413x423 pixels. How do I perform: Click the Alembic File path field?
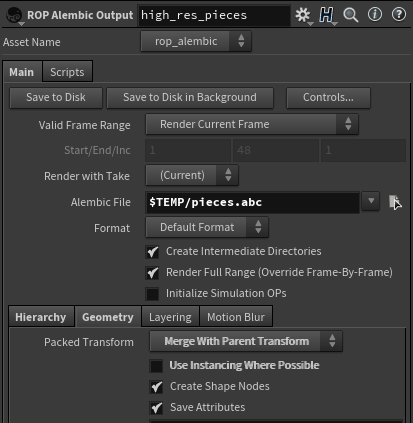point(252,202)
